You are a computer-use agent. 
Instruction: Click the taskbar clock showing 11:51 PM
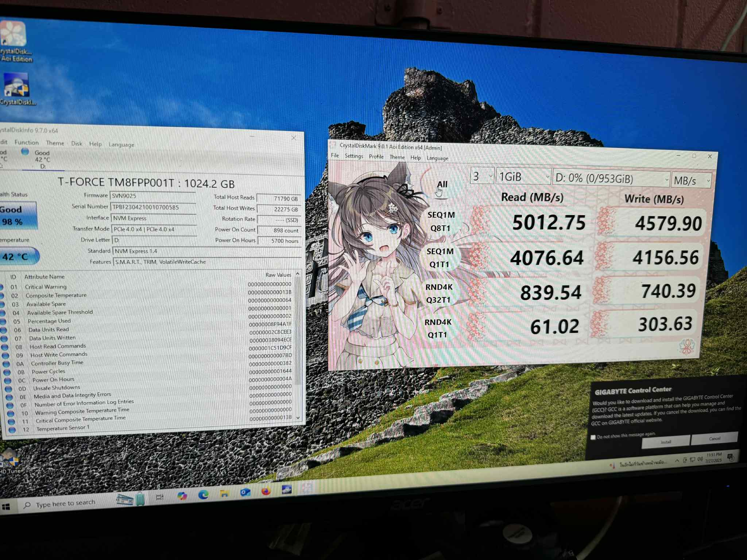tap(713, 458)
